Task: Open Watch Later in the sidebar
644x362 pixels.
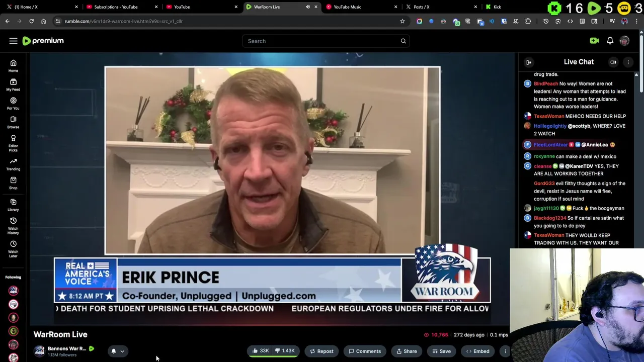Action: (x=13, y=249)
